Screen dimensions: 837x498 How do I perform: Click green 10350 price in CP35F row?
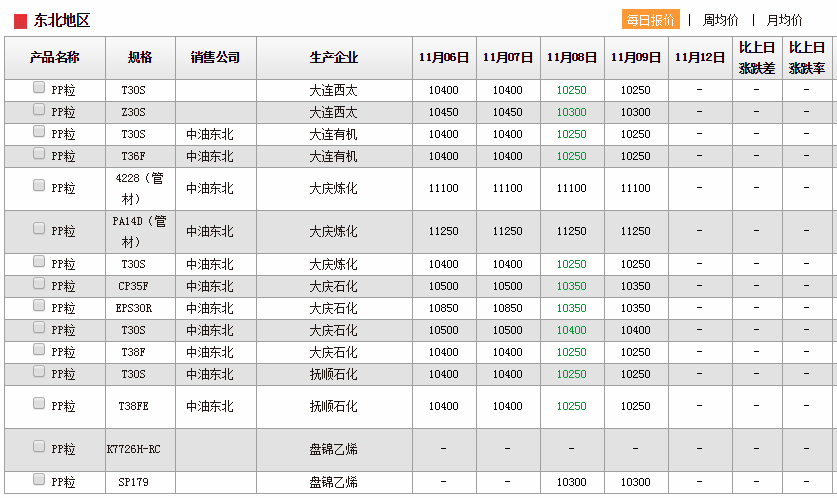(572, 286)
